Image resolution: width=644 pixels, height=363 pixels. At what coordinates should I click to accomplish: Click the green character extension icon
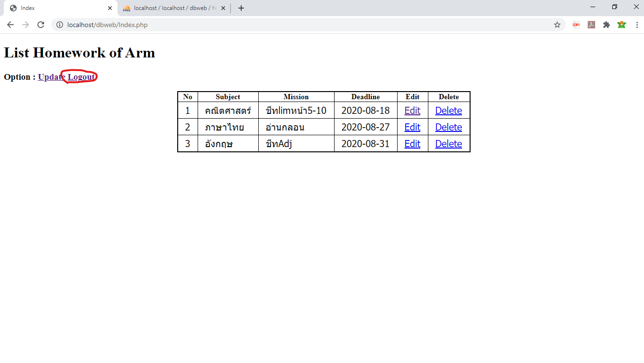pos(622,24)
